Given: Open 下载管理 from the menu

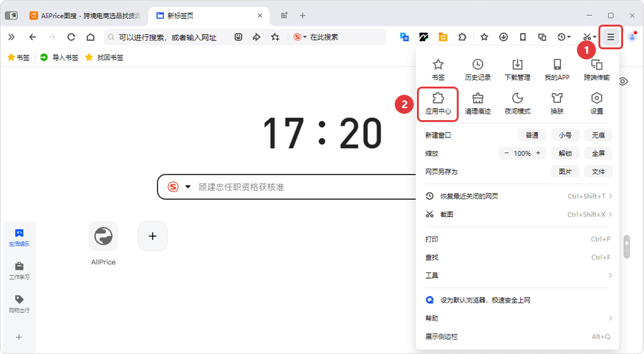Looking at the screenshot, I should tap(517, 70).
